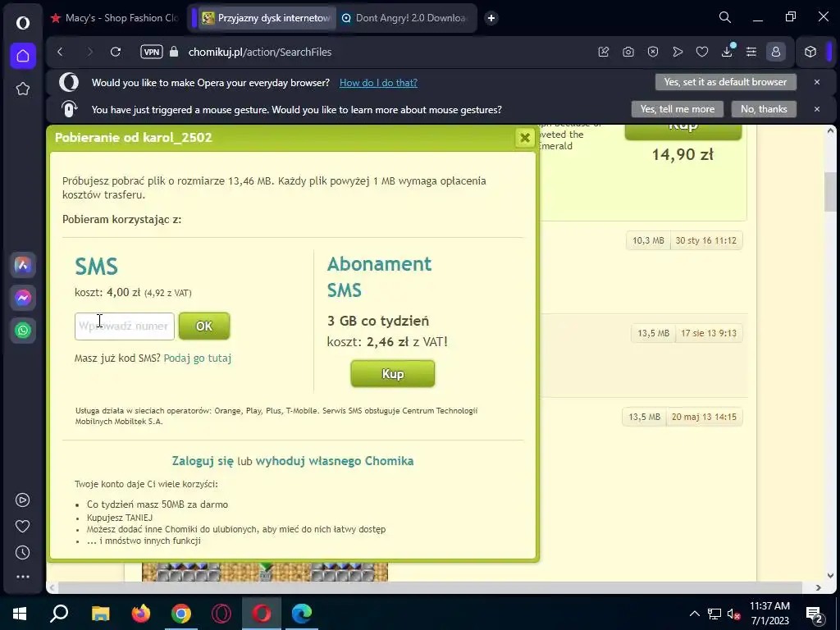840x630 pixels.
Task: Reload the chomikuj.pl page
Action: pos(116,52)
